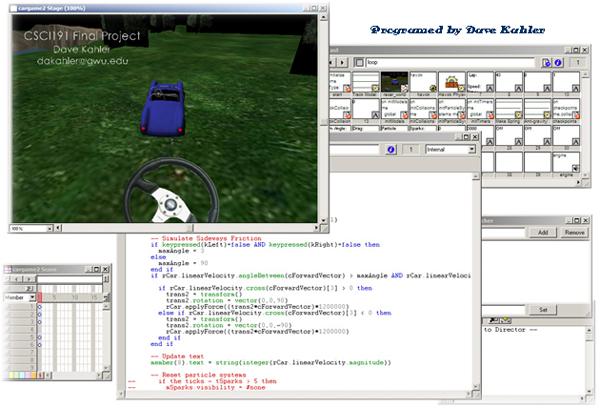The width and height of the screenshot is (600, 408).
Task: Click the 'Simulate Sideways Friction' comment line
Action: tap(206, 238)
